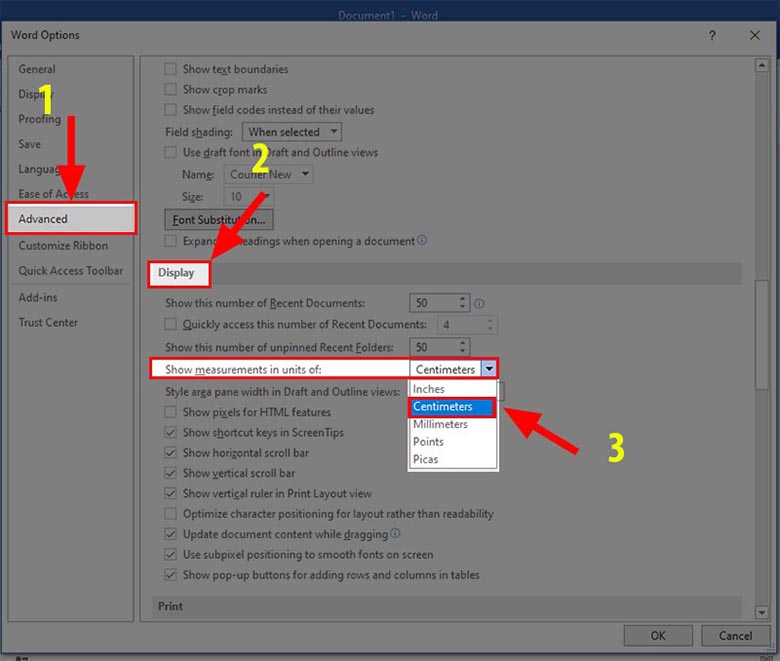Image resolution: width=780 pixels, height=661 pixels.
Task: Click the Font Substitution button
Action: [218, 220]
